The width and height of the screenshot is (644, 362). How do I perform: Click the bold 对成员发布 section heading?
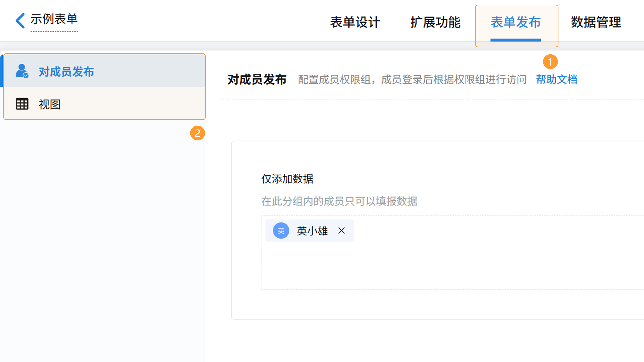(x=257, y=79)
